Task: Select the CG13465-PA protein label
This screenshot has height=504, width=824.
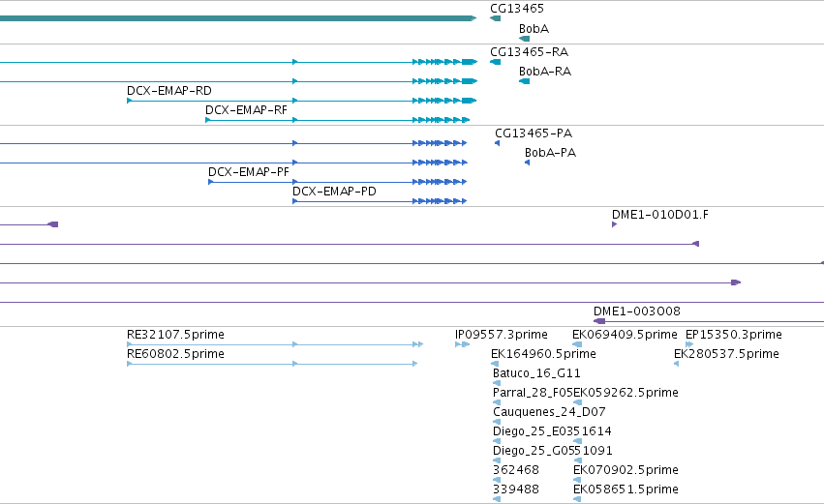Action: (x=533, y=133)
